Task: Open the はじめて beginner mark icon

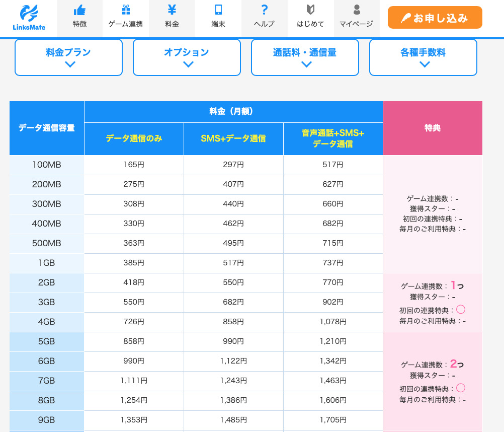Action: (310, 10)
